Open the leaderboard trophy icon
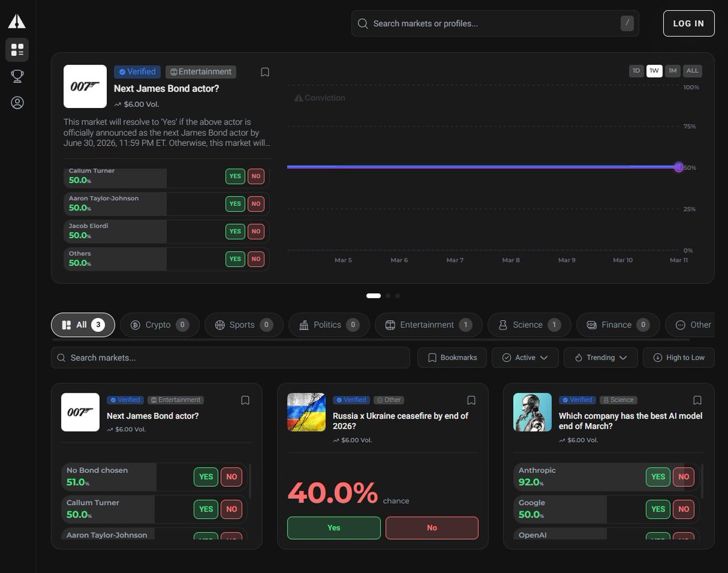Screen dimensions: 728x573 pos(17,76)
